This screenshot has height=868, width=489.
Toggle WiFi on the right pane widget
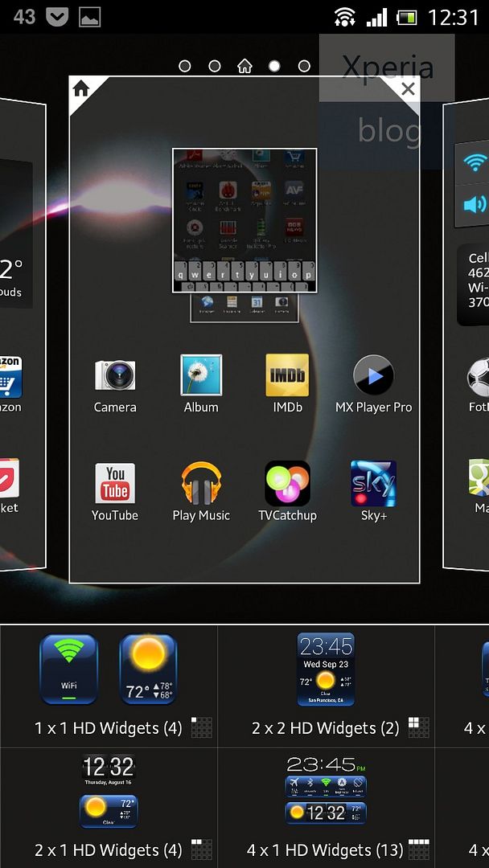pos(474,163)
